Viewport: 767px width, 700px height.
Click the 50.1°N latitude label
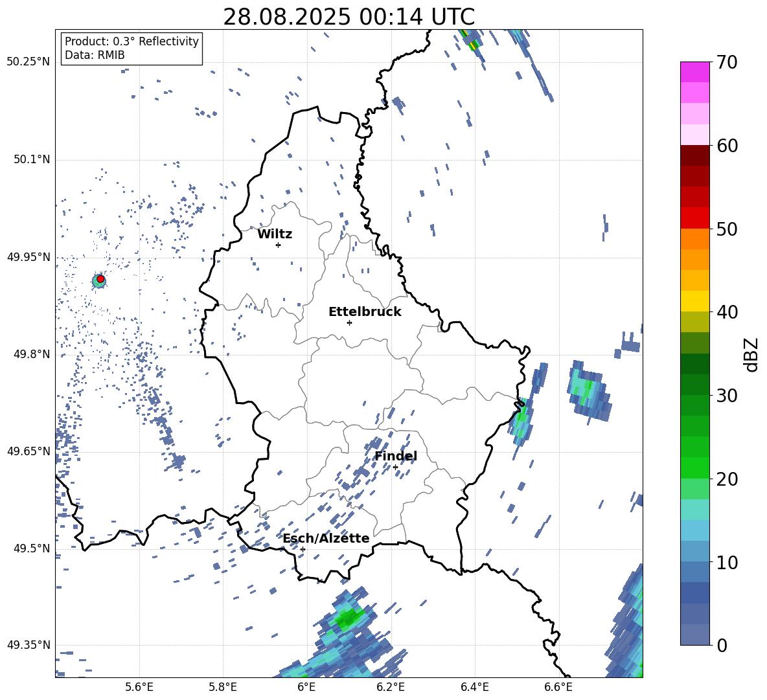pos(32,159)
